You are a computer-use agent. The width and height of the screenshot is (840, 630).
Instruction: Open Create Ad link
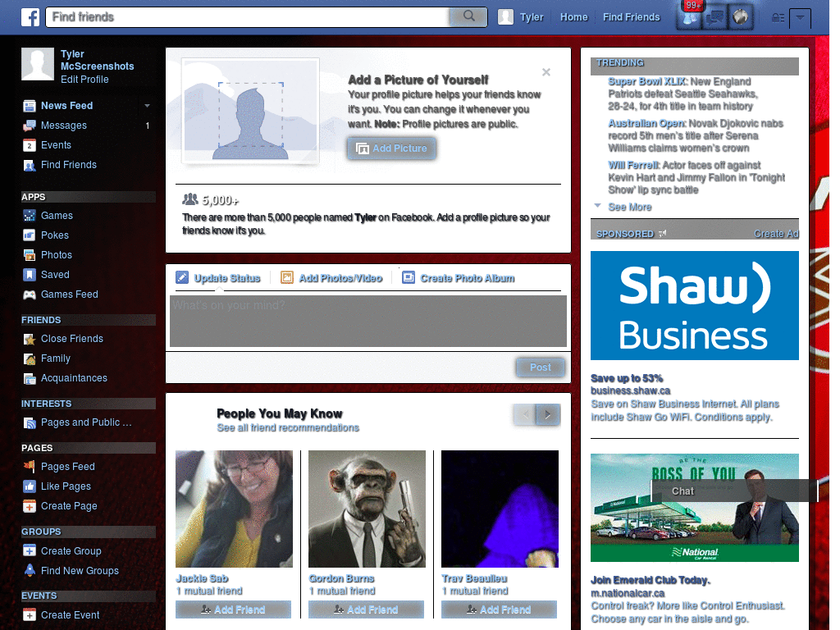pyautogui.click(x=776, y=234)
